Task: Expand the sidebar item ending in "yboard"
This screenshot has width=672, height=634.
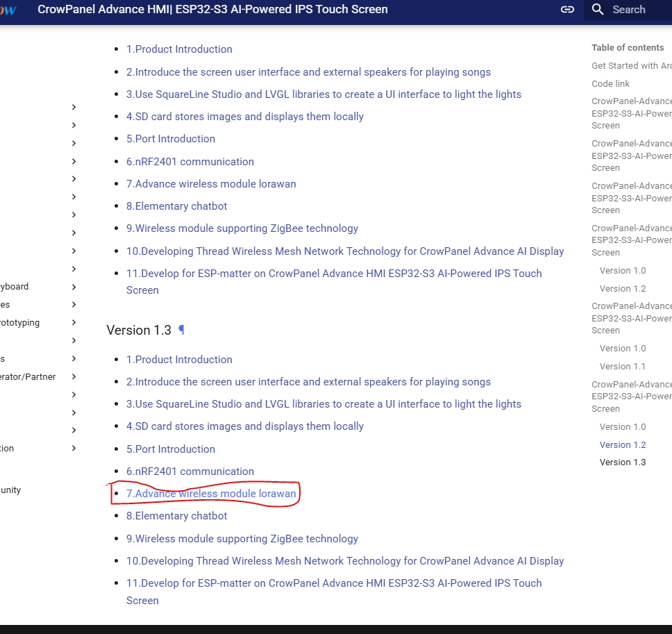Action: tap(74, 287)
